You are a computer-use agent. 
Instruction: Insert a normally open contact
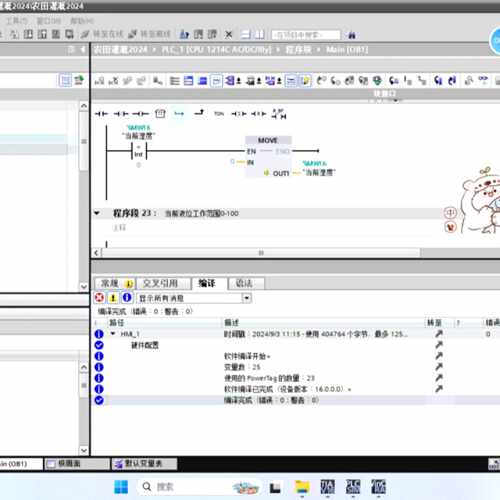101,114
